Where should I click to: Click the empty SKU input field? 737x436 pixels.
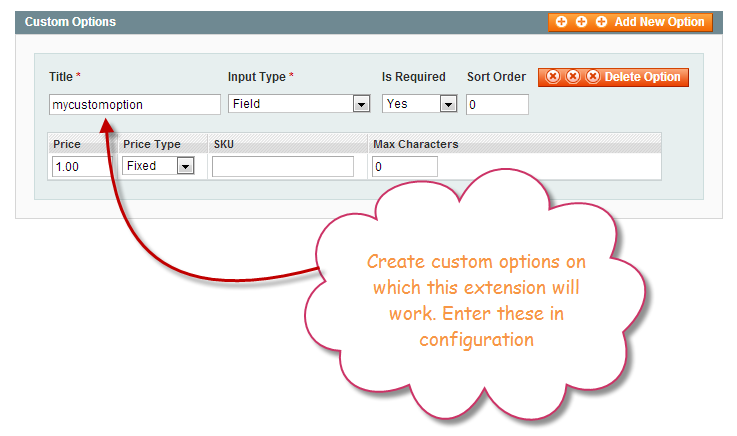(x=282, y=166)
